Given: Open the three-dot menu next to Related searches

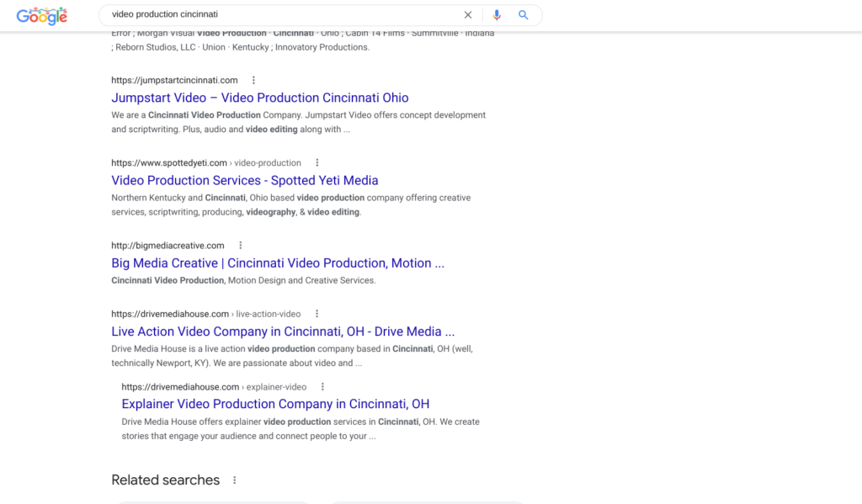Looking at the screenshot, I should tap(235, 480).
